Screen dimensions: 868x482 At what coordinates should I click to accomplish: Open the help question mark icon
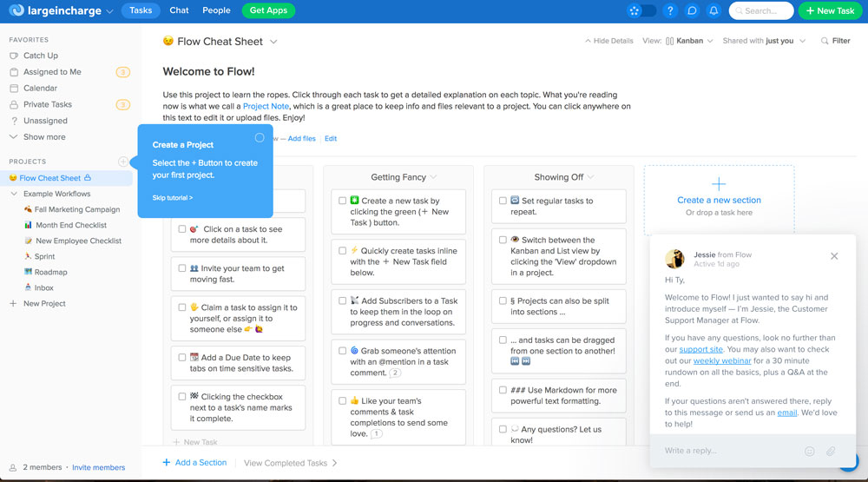(670, 10)
